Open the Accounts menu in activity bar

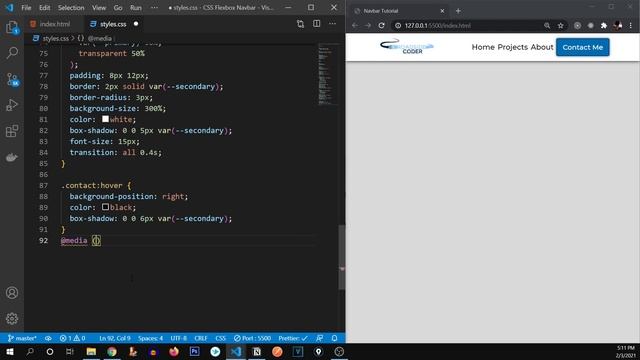point(12,293)
